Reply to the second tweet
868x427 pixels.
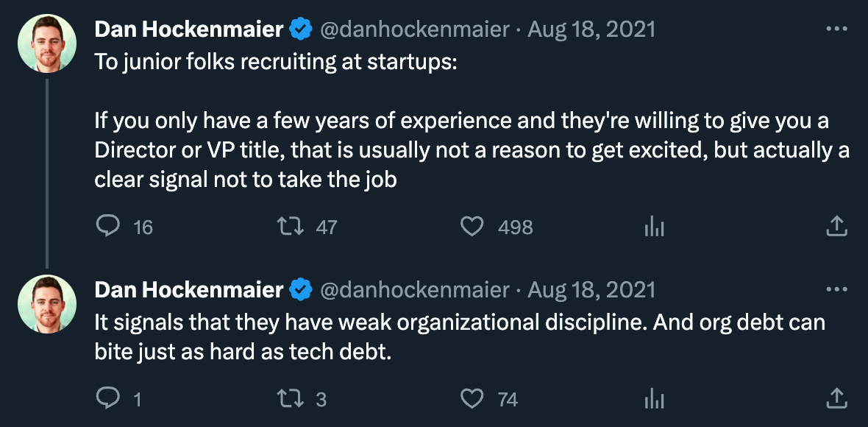coord(109,399)
